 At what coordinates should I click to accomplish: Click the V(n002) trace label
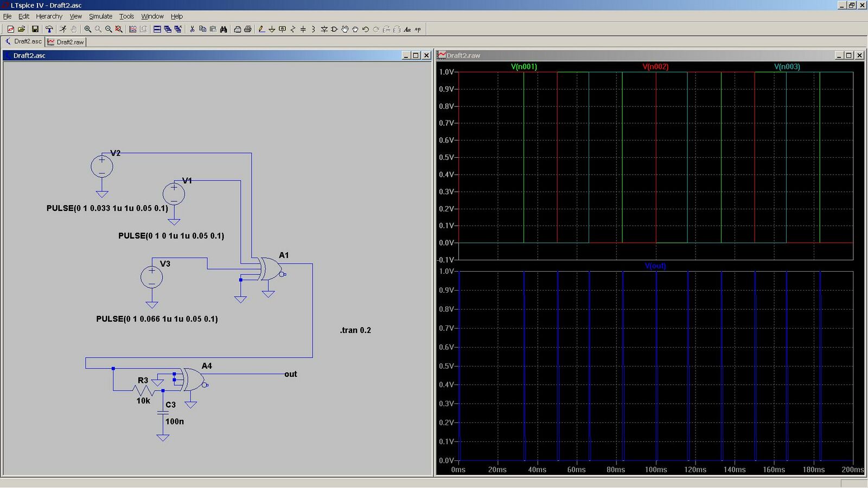[655, 67]
